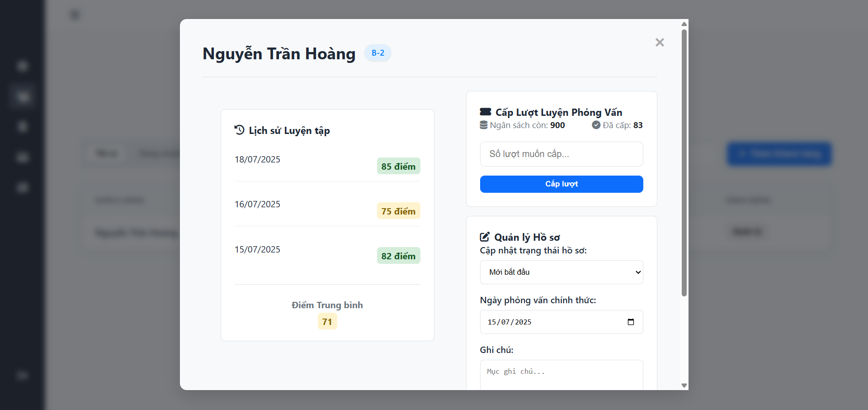Select the leftmost tab behind the modal
Image resolution: width=868 pixels, height=410 pixels.
pyautogui.click(x=106, y=153)
